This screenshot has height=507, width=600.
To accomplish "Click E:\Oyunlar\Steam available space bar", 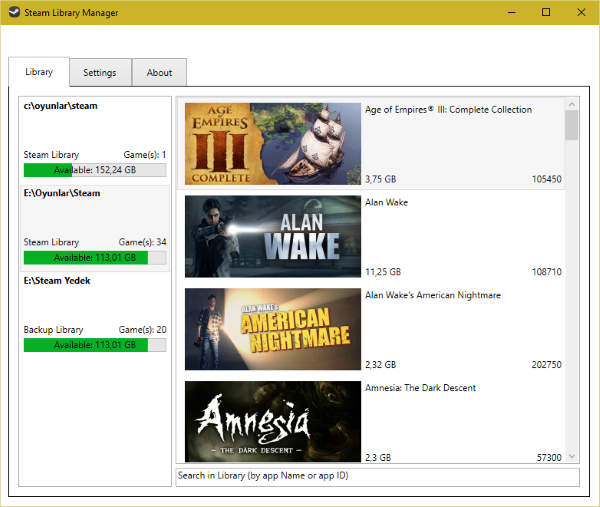I will click(95, 258).
